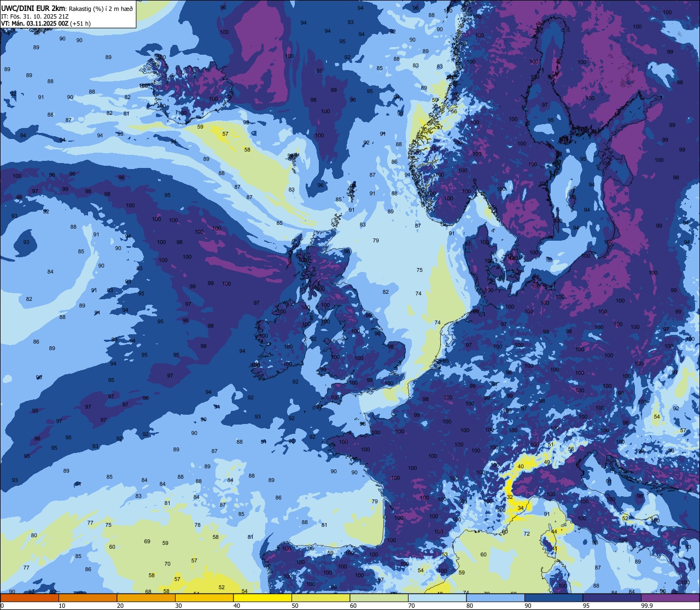Pick the amber 30–40 legend segment
The width and height of the screenshot is (700, 610).
pyautogui.click(x=204, y=597)
